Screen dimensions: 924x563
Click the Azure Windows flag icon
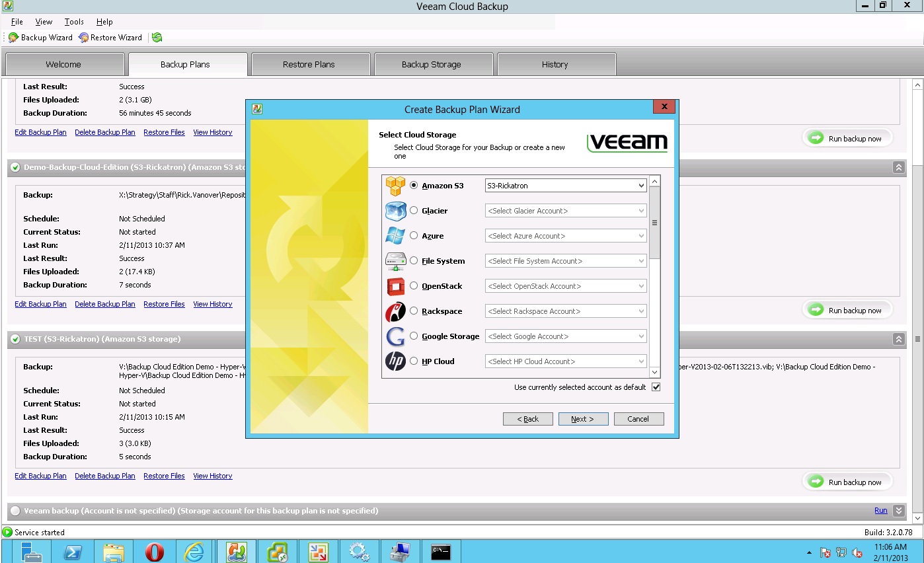pyautogui.click(x=395, y=236)
